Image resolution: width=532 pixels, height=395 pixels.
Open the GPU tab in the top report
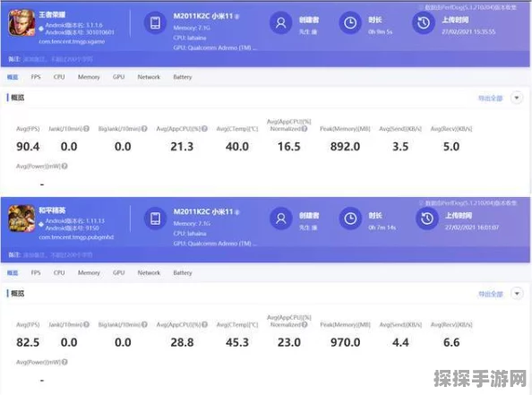(119, 77)
